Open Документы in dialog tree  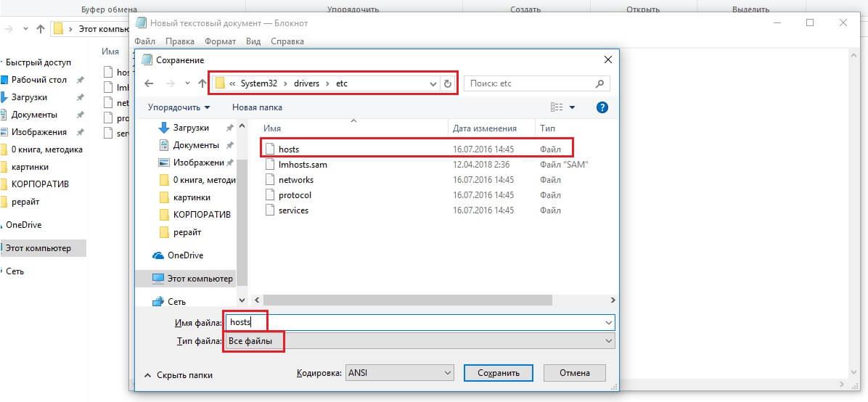coord(196,145)
